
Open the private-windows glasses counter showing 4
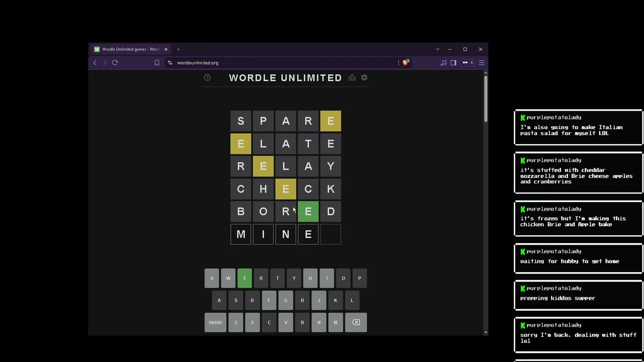467,63
